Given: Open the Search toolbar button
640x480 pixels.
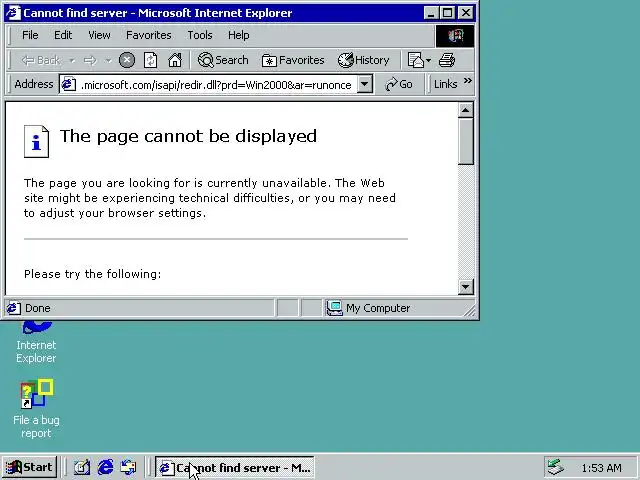Looking at the screenshot, I should click(x=223, y=60).
